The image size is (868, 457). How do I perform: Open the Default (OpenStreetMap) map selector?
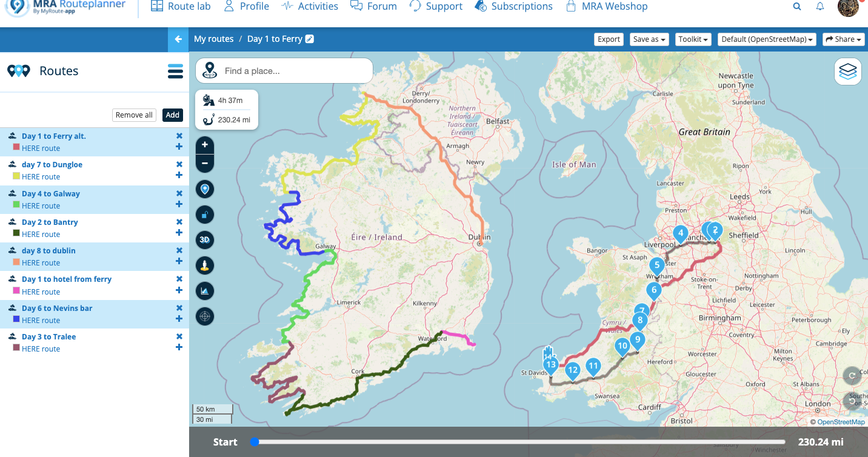[767, 39]
